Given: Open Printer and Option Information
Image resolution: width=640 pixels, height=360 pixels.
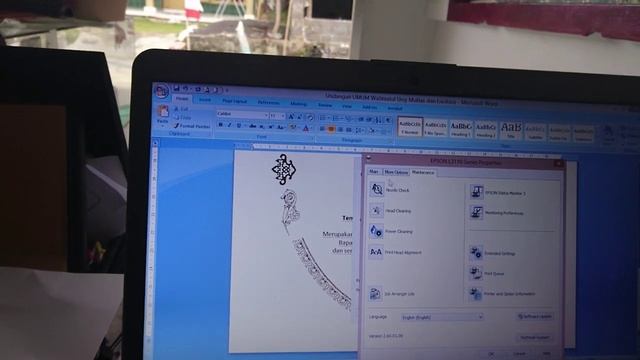Looking at the screenshot, I should pos(476,293).
